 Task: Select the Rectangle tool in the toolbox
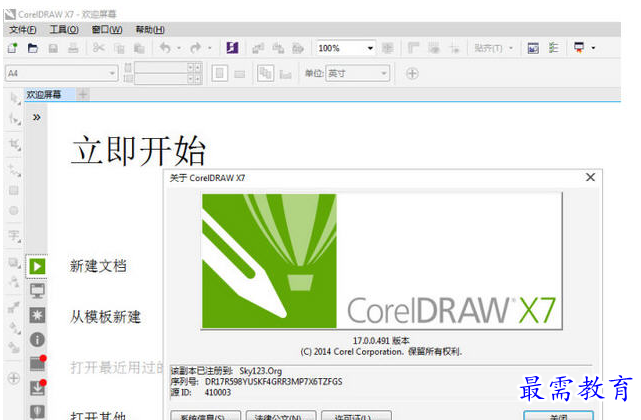(13, 191)
